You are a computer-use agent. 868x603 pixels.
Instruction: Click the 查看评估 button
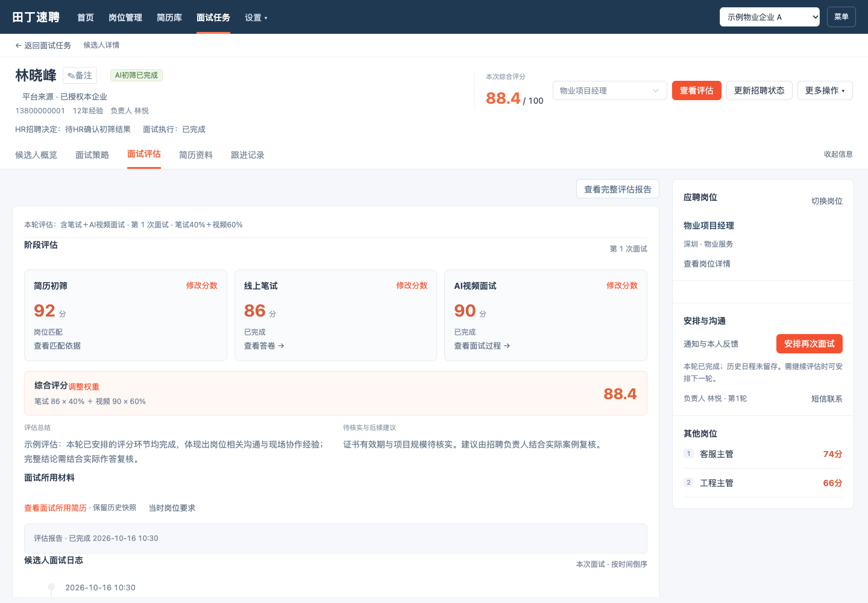[x=697, y=90]
